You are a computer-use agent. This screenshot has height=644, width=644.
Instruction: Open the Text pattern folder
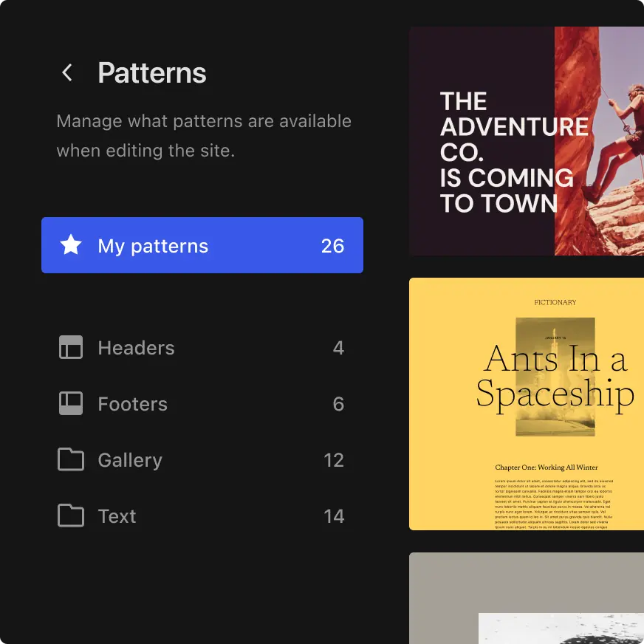point(117,516)
